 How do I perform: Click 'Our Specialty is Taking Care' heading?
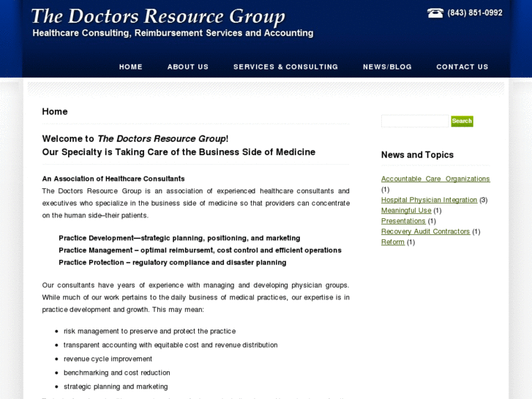click(179, 152)
